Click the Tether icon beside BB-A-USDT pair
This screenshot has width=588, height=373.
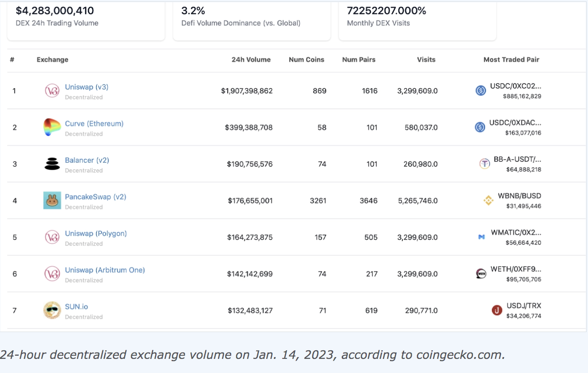pos(485,164)
